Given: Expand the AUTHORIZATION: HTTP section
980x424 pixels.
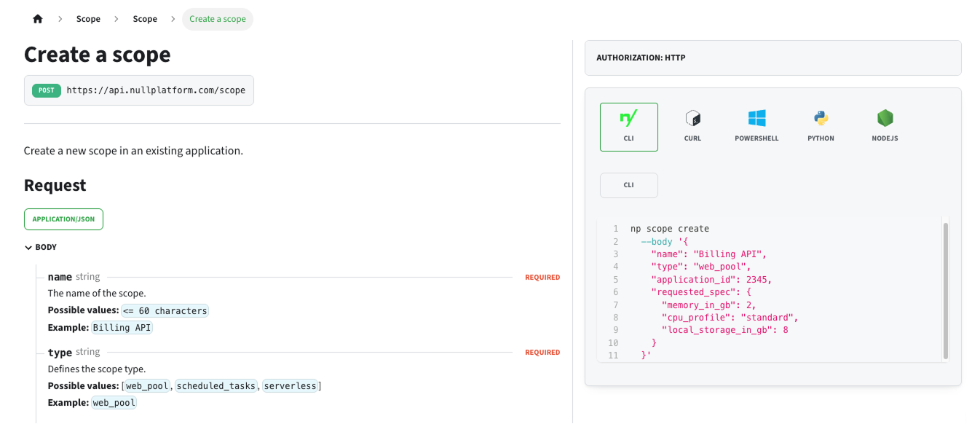Looking at the screenshot, I should (x=773, y=58).
